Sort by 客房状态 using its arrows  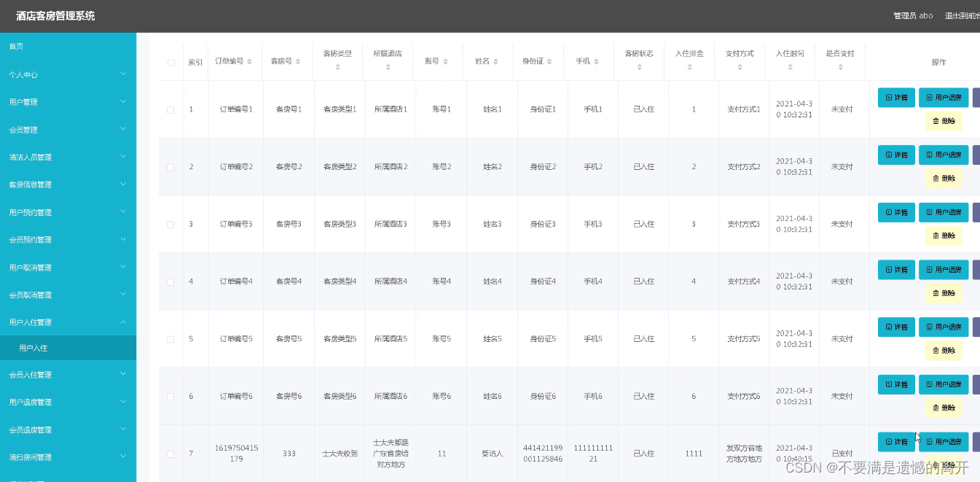click(x=639, y=67)
